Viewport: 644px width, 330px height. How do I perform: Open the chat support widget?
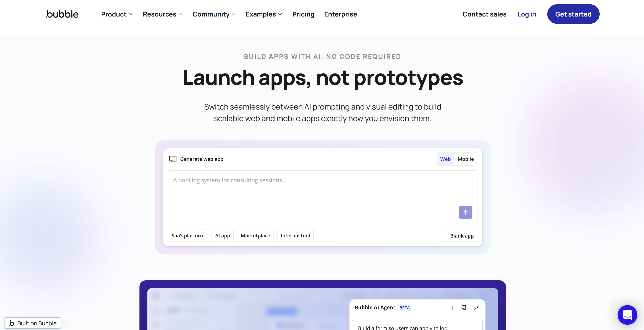(x=627, y=315)
